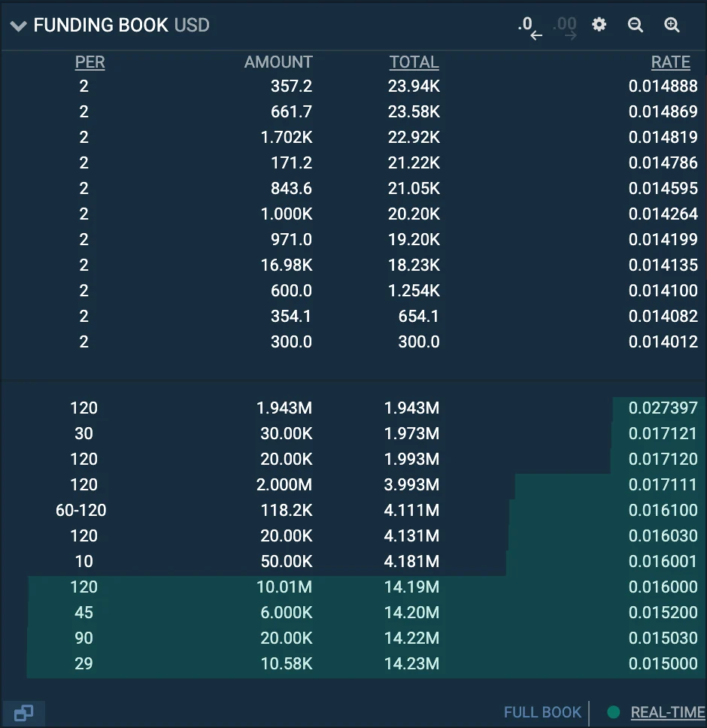
Task: Click offer amount 30.00K
Action: (287, 433)
